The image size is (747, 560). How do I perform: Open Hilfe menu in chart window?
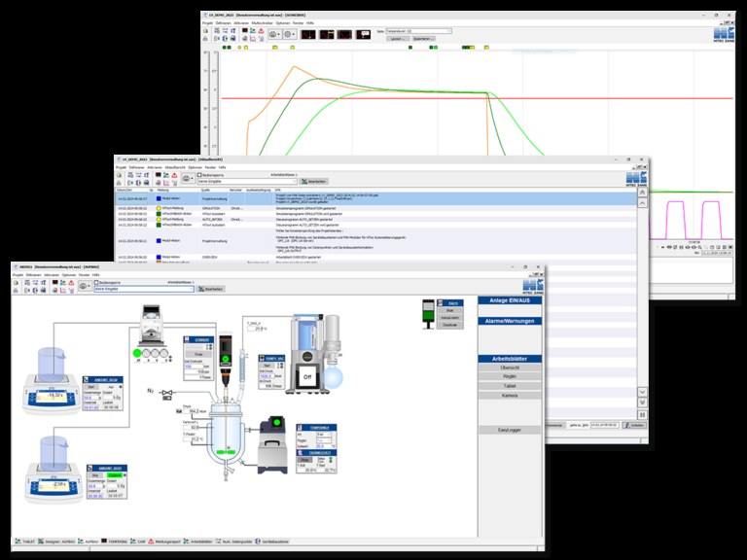310,23
